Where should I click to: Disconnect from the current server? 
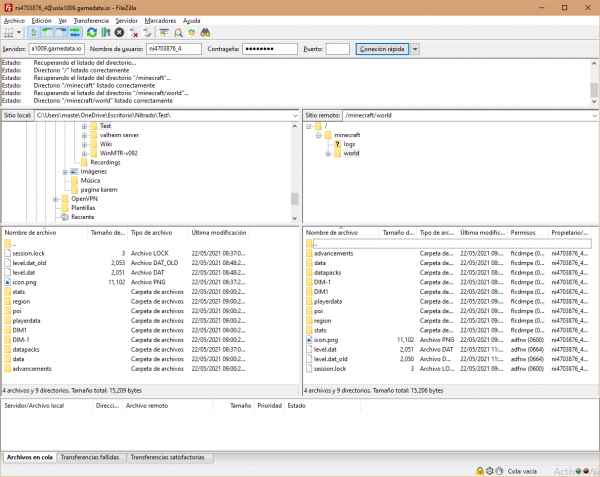tap(134, 33)
